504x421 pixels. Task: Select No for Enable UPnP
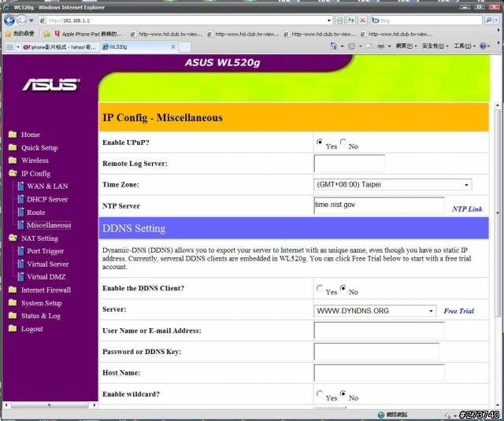click(x=343, y=142)
